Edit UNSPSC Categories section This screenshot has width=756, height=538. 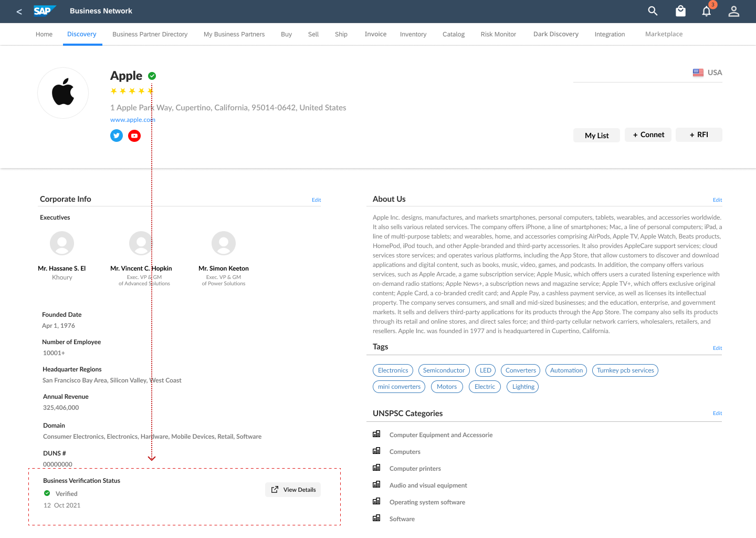click(x=717, y=413)
